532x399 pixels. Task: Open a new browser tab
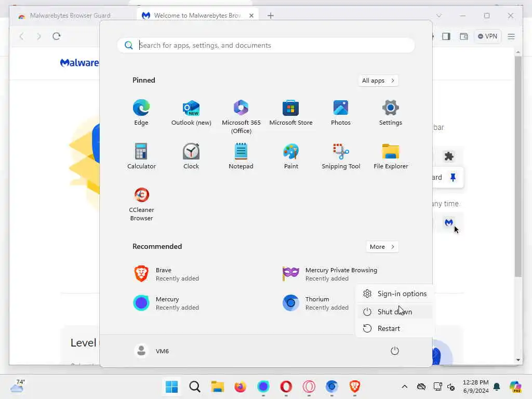(270, 16)
